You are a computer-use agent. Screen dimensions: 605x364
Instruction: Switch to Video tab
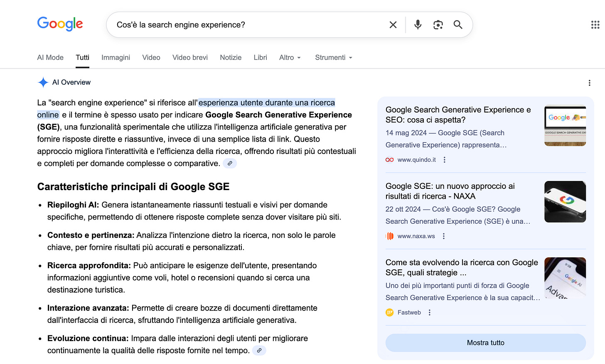[151, 58]
